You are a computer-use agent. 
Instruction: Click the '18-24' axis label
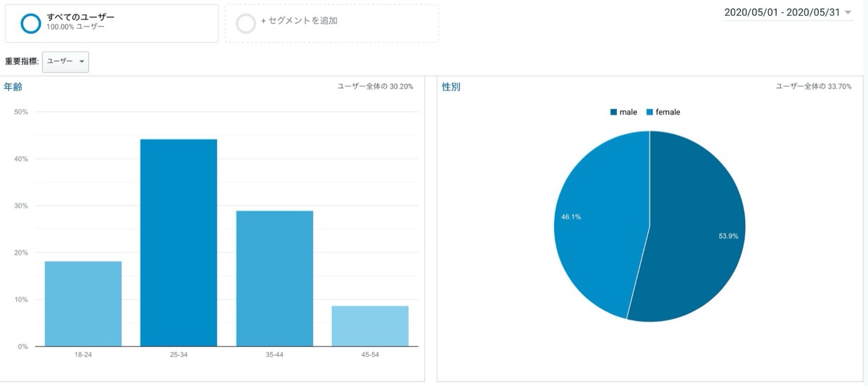point(83,355)
